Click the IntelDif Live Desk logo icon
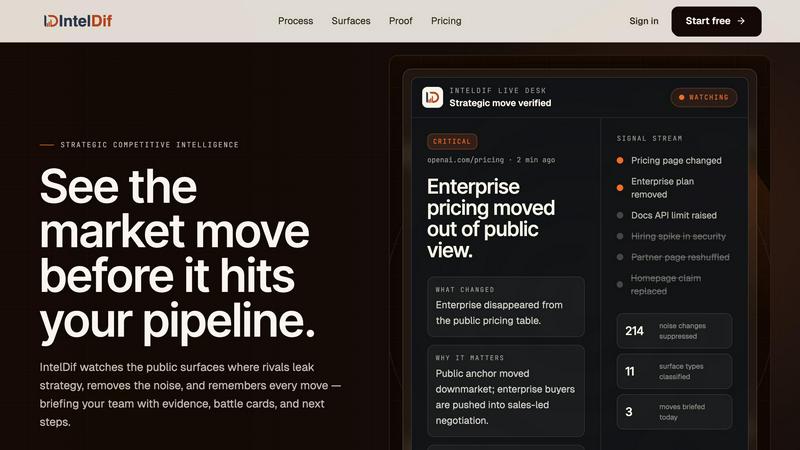 tap(433, 97)
